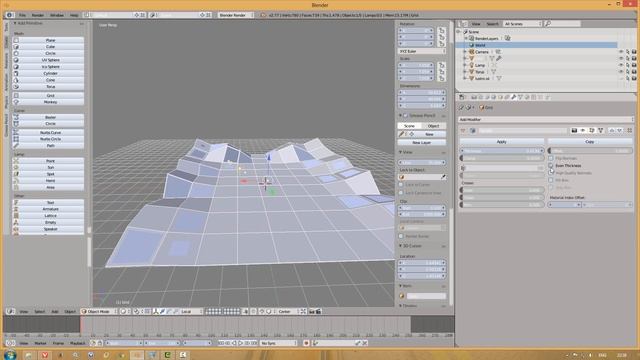Image resolution: width=640 pixels, height=360 pixels.
Task: Open the timeline Marker menu
Action: (40, 343)
